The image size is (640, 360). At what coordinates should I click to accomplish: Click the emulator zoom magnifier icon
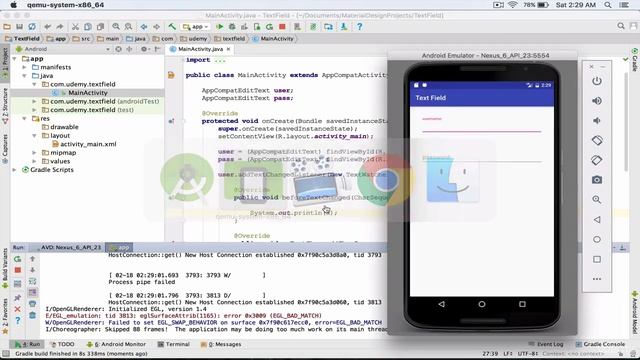pyautogui.click(x=597, y=200)
